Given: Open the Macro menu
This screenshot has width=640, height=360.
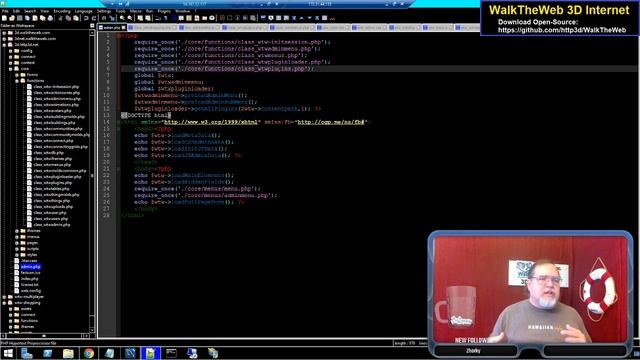Looking at the screenshot, I should tap(135, 11).
